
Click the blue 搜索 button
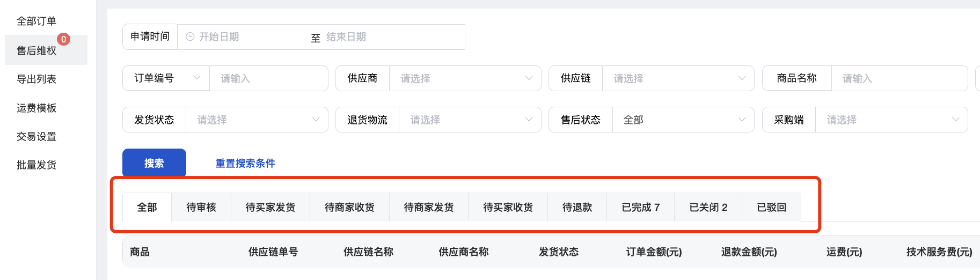(154, 163)
